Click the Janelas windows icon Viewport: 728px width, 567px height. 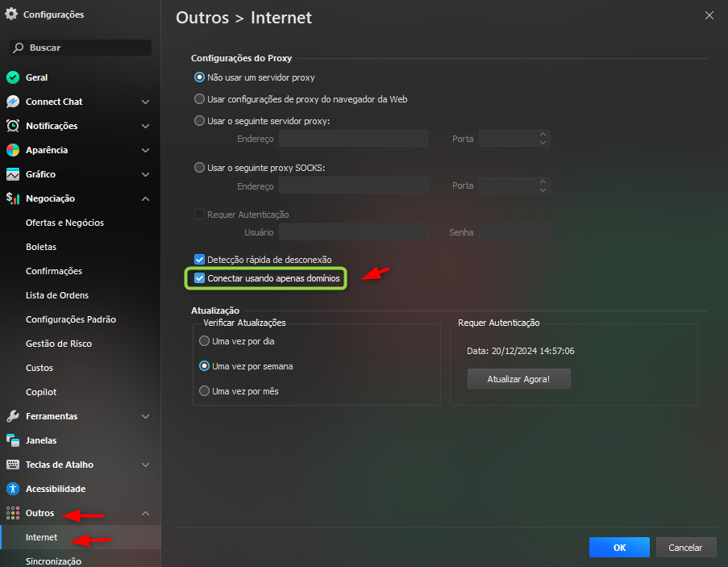[x=12, y=441]
